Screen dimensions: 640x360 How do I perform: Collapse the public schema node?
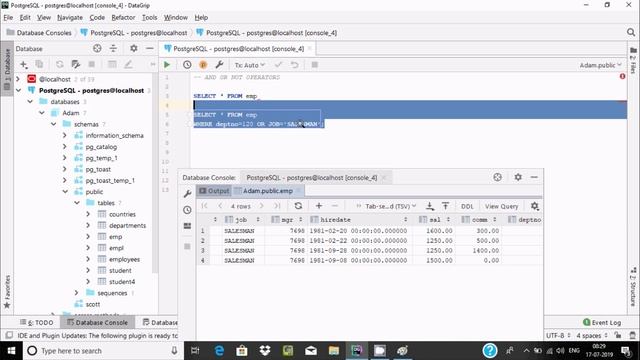click(x=64, y=191)
